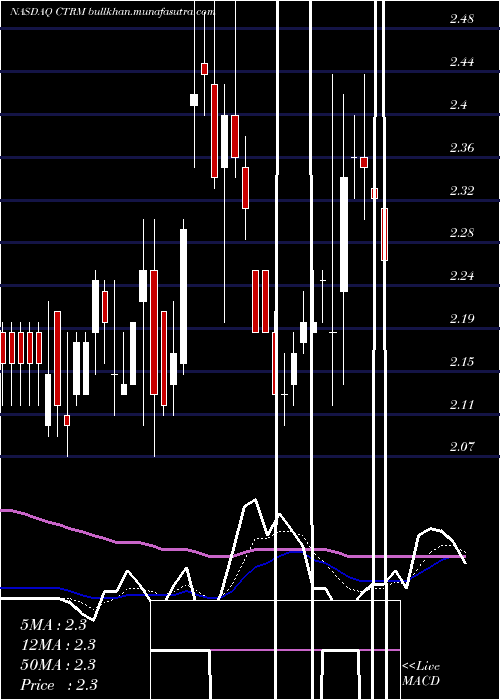The width and height of the screenshot is (500, 700).
Task: Click the 2.44 price axis label
Action: [x=462, y=62]
